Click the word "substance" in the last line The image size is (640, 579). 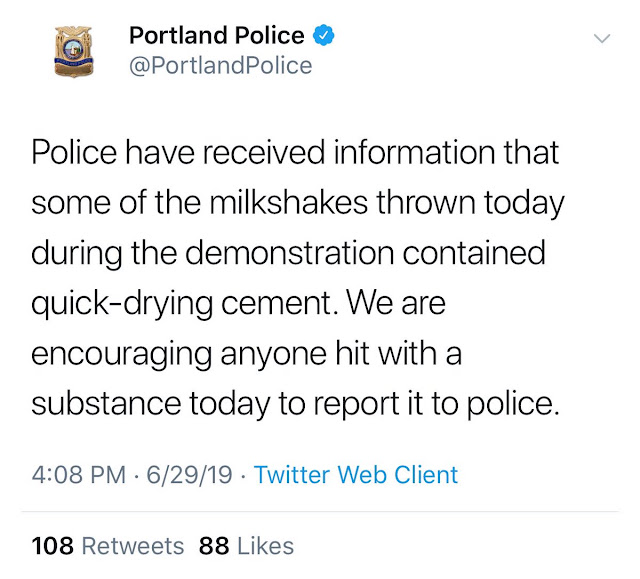click(106, 404)
